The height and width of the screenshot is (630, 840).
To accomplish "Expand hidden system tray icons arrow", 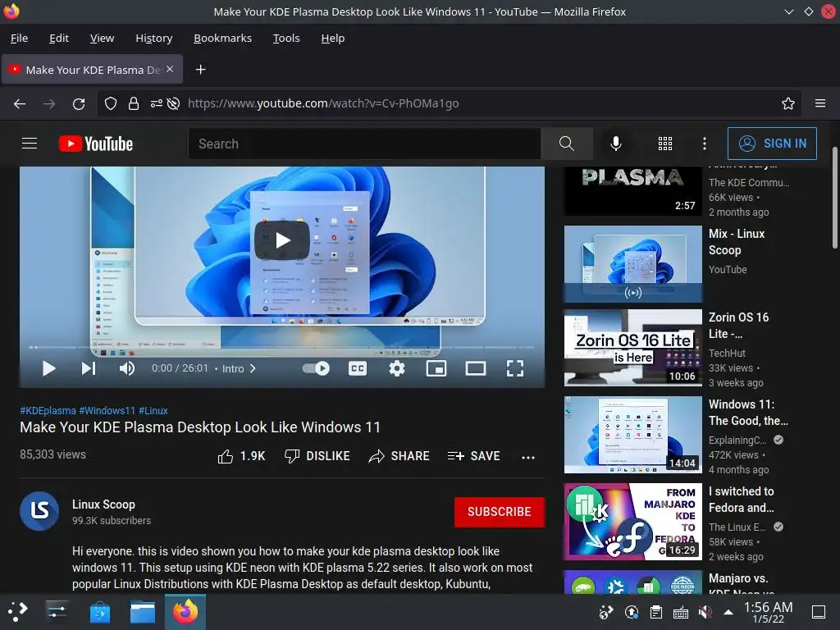I will [x=728, y=612].
